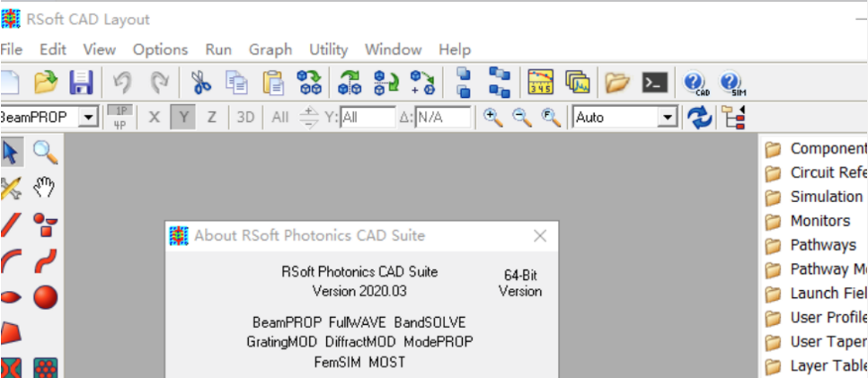The height and width of the screenshot is (378, 868).
Task: Open the Pathway Monitors folder
Action: (815, 269)
